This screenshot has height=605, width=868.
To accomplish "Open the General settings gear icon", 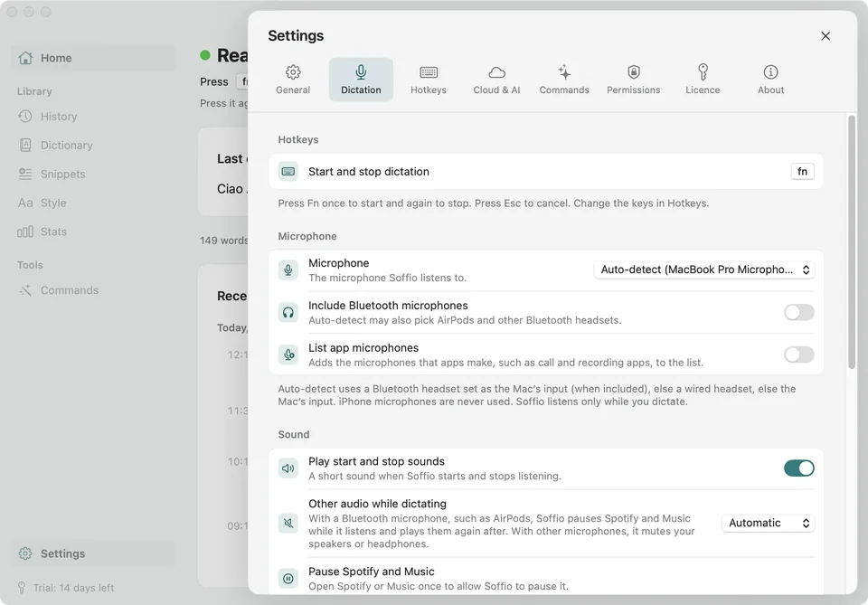I will [293, 72].
